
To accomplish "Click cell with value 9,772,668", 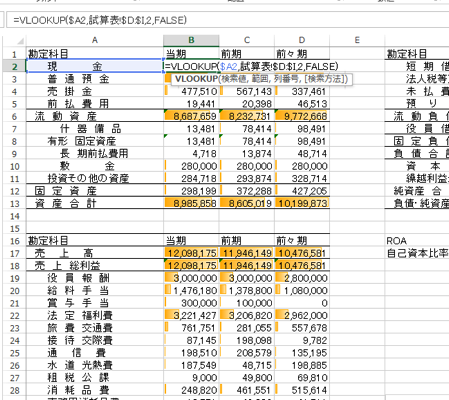I will coord(302,116).
